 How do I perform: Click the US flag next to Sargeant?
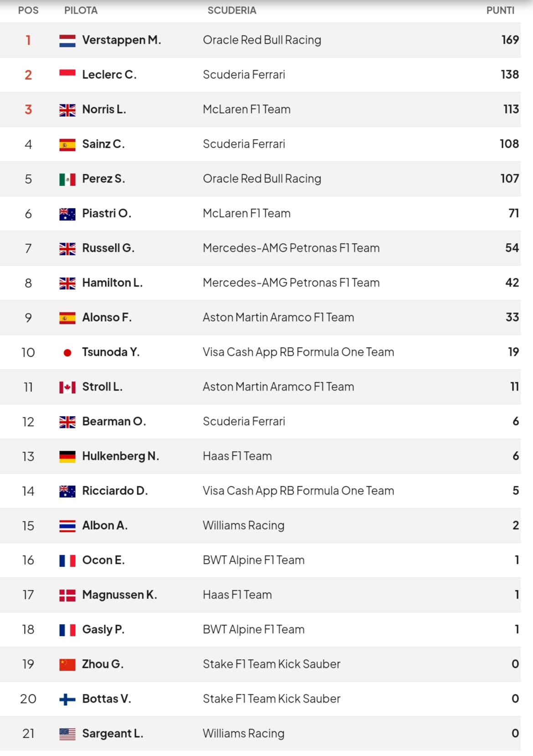[67, 734]
